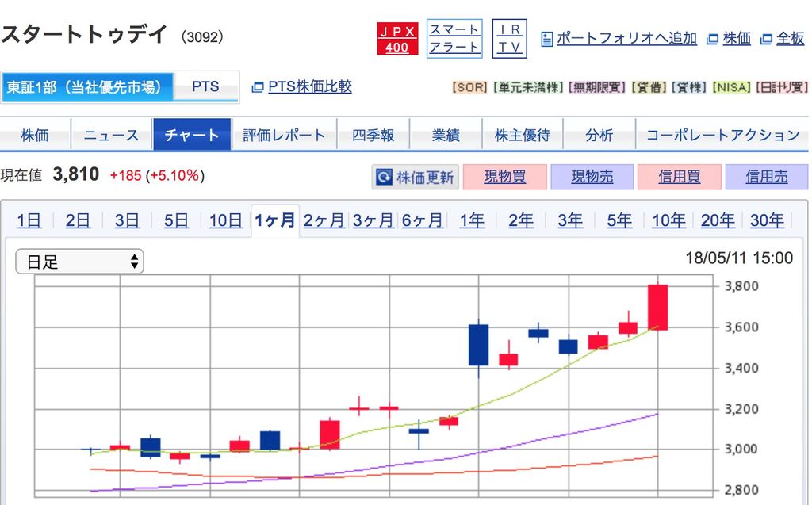
Task: Open the 株価 tab
Action: [x=35, y=135]
